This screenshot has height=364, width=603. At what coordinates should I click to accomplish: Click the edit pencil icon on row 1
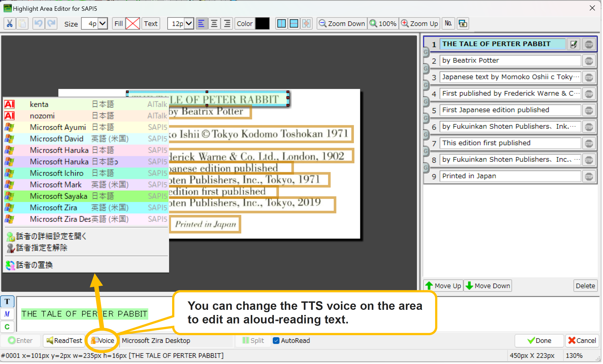[x=574, y=45]
